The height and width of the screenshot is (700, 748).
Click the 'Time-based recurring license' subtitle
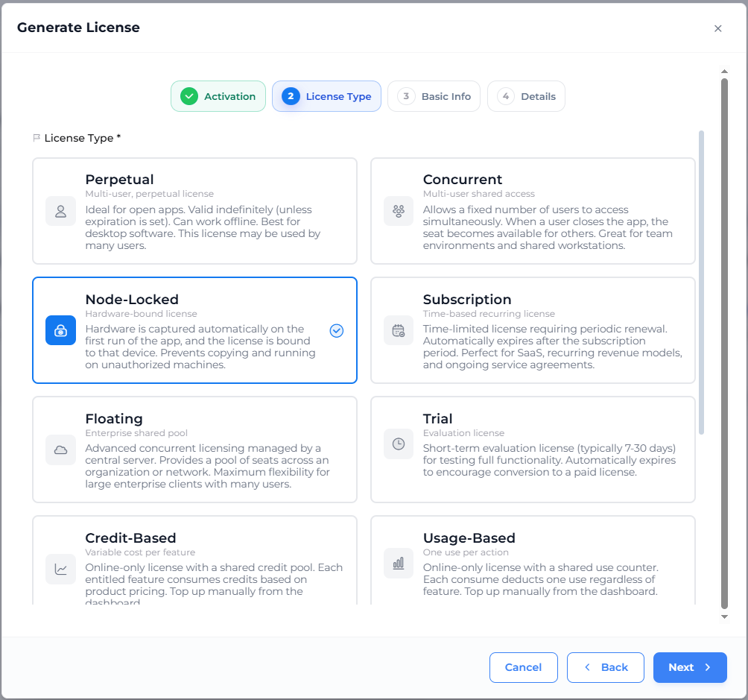[489, 314]
